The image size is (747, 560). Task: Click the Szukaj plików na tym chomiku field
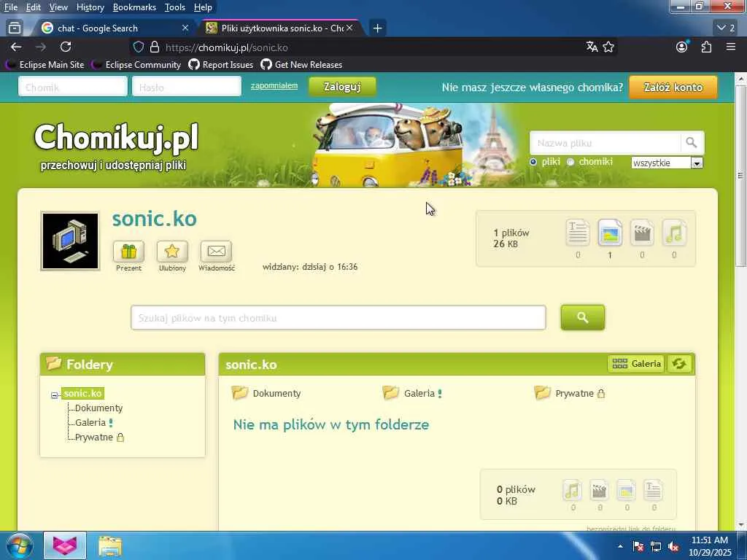point(338,318)
